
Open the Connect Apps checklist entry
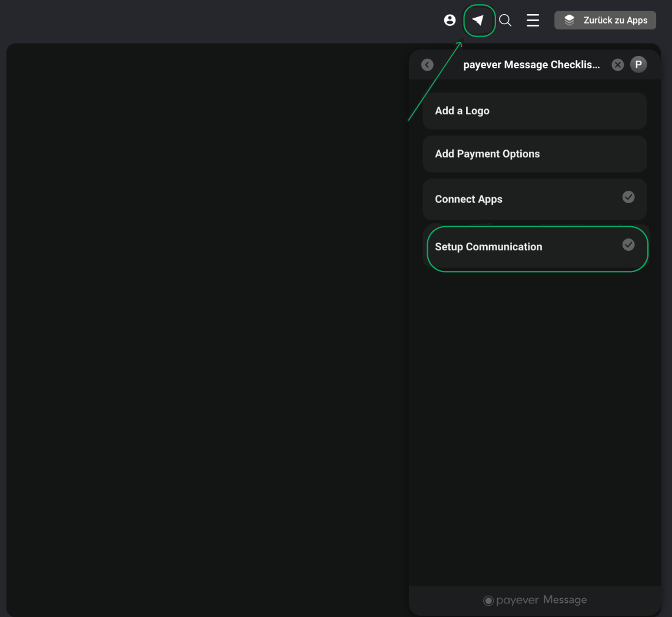pyautogui.click(x=534, y=199)
